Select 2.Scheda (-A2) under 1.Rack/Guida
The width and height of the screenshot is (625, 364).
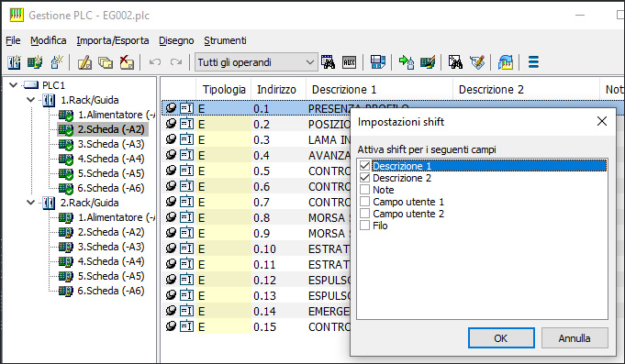click(x=111, y=129)
